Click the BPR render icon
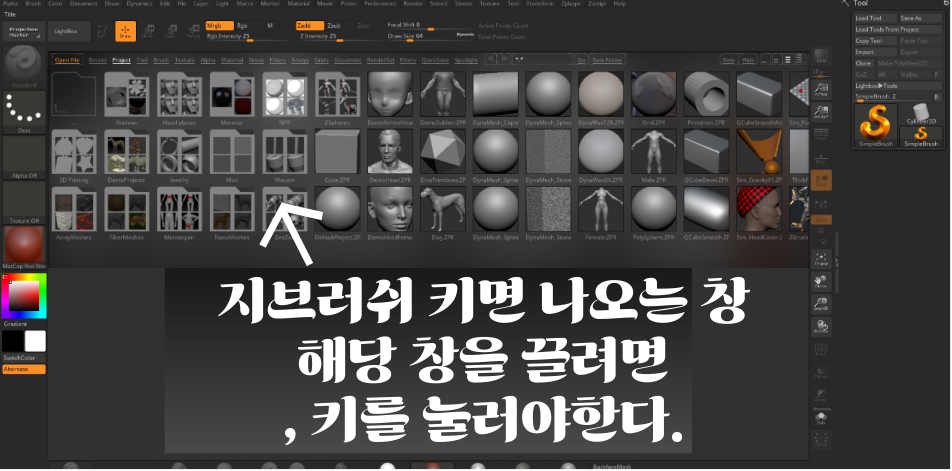 (x=821, y=56)
